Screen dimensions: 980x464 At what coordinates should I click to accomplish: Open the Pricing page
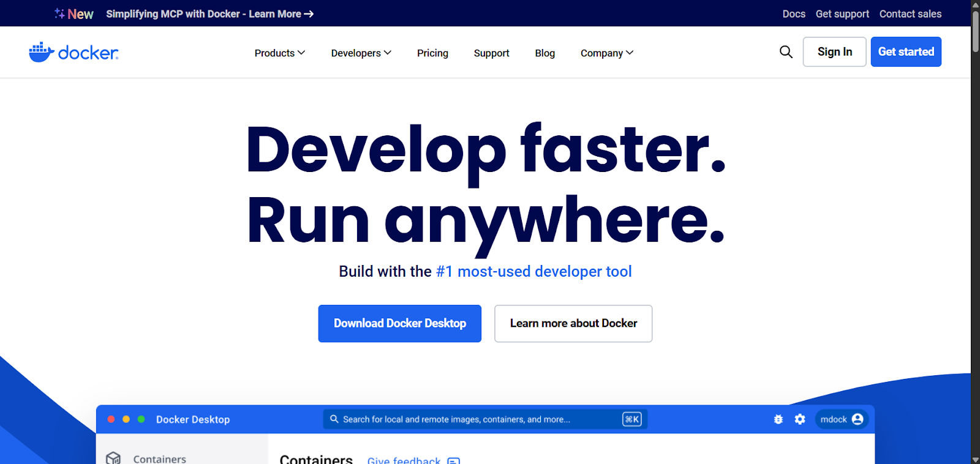(432, 53)
